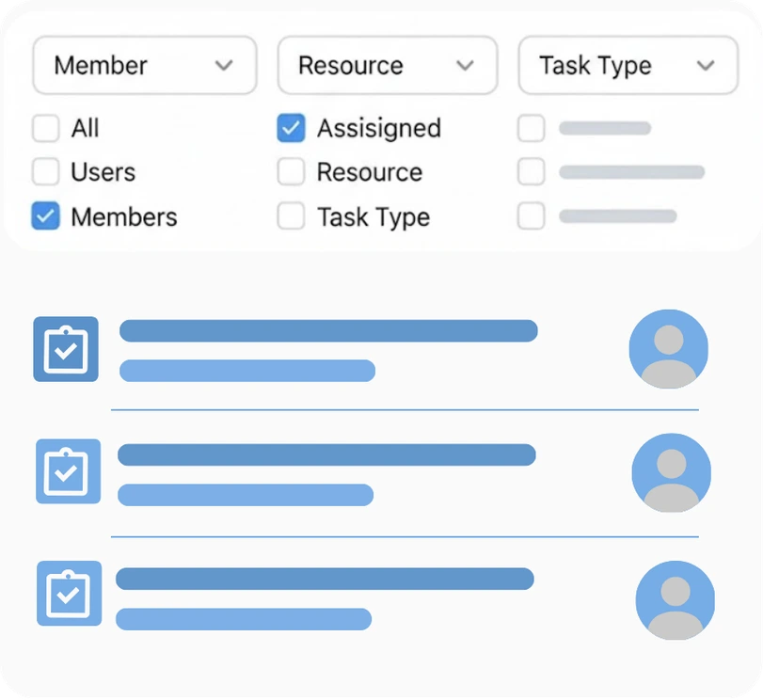Check the second placeholder option under Task Type
This screenshot has height=700, width=763.
pos(532,172)
